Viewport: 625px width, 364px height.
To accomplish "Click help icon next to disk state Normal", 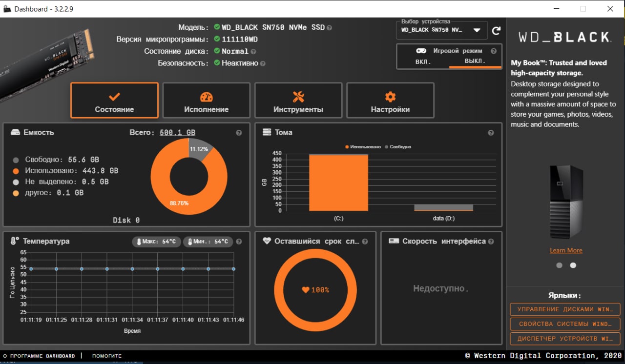I will coord(253,51).
